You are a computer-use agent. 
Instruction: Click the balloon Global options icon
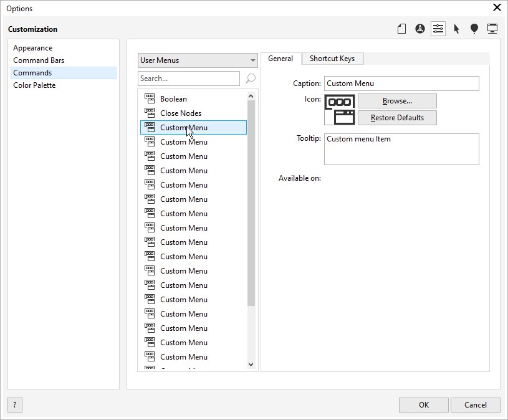(x=474, y=29)
